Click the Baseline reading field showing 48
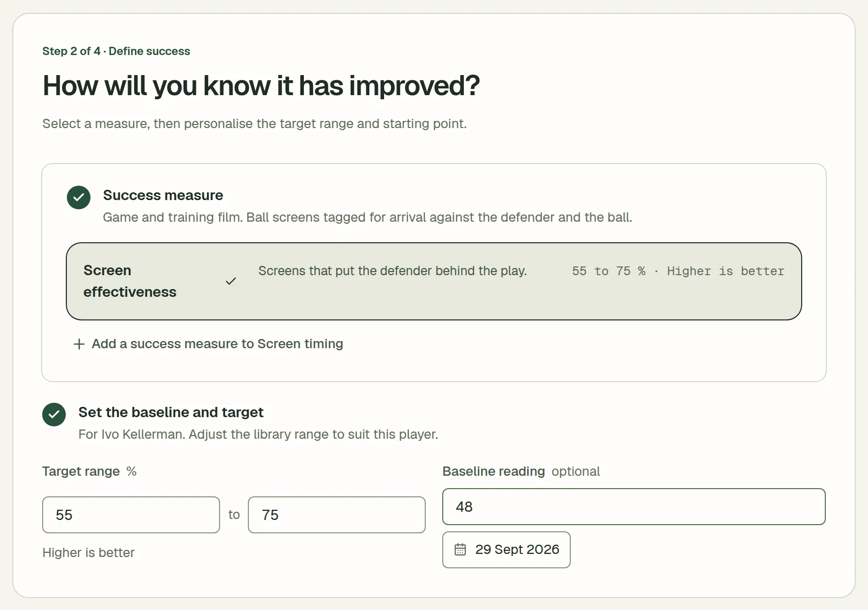 click(634, 507)
